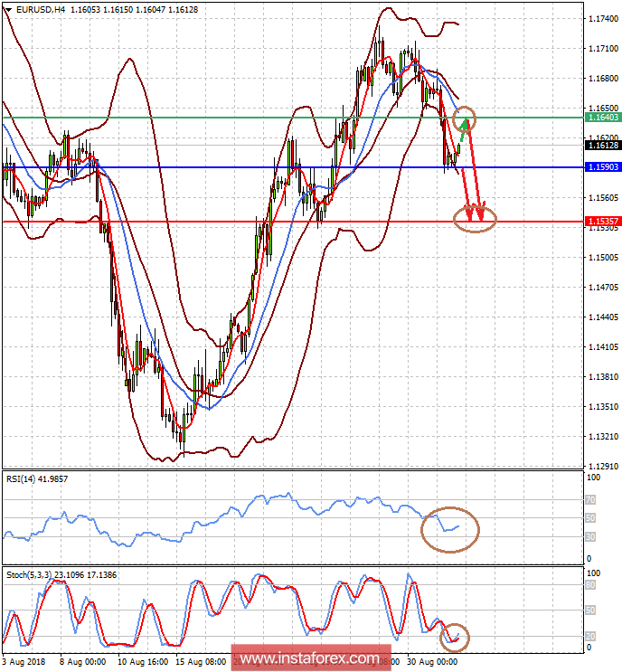Click the 1.15605 price axis value
Image resolution: width=622 pixels, height=672 pixels.
tap(604, 197)
